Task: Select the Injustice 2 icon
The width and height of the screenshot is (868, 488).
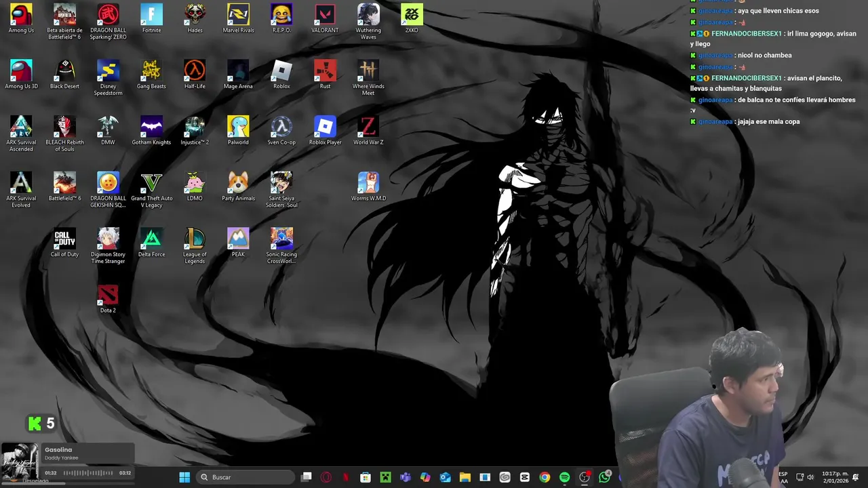Action: [x=195, y=131]
